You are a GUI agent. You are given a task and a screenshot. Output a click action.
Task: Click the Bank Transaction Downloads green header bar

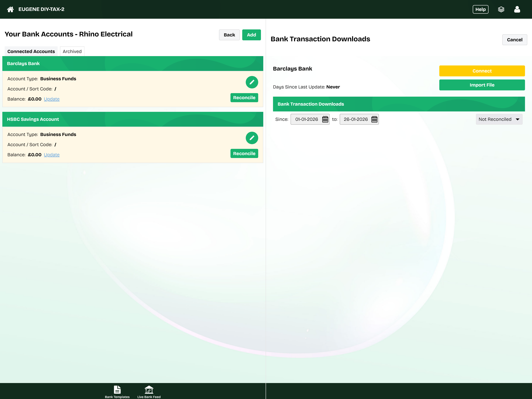399,104
